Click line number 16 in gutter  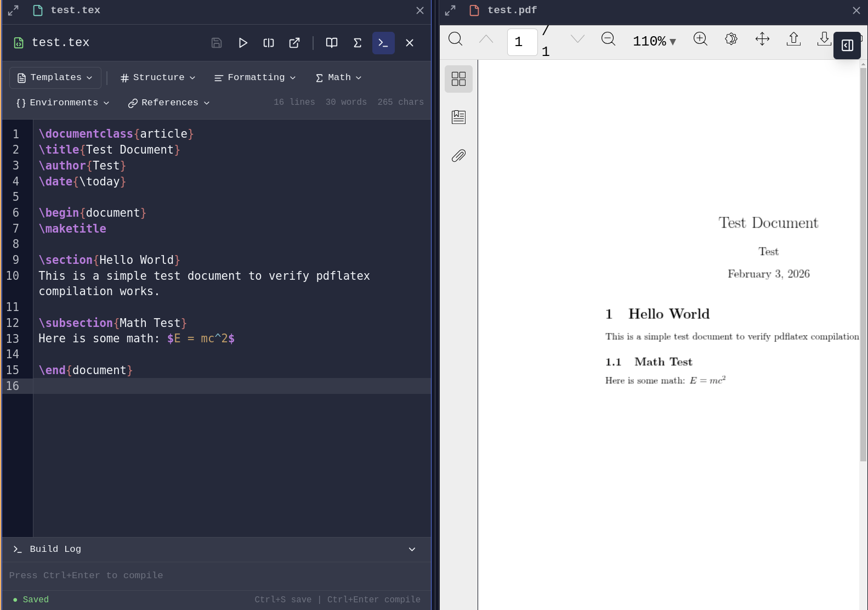(13, 386)
